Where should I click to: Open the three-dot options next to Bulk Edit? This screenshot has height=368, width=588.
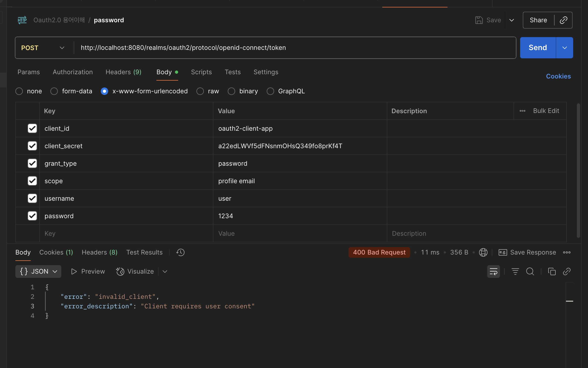click(x=523, y=111)
